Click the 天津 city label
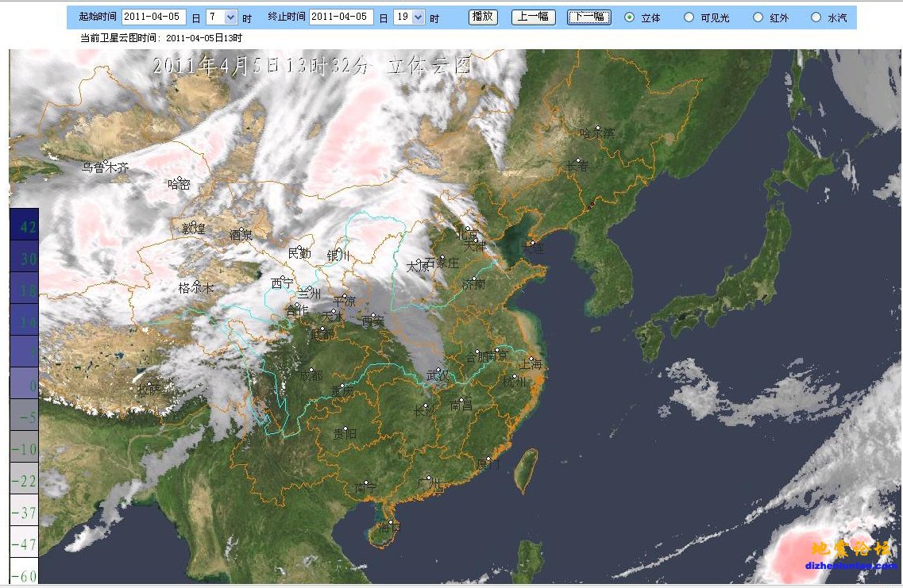903x588 pixels. click(x=476, y=246)
